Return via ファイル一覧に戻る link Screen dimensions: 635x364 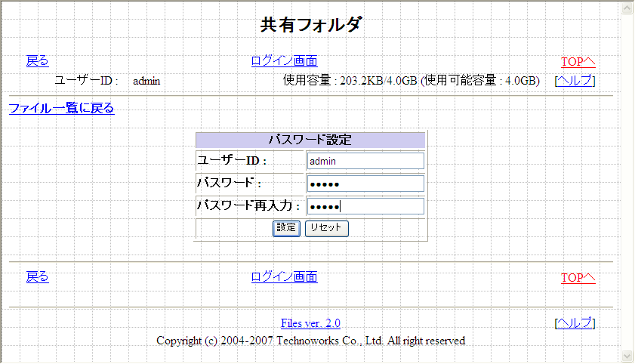pos(61,108)
